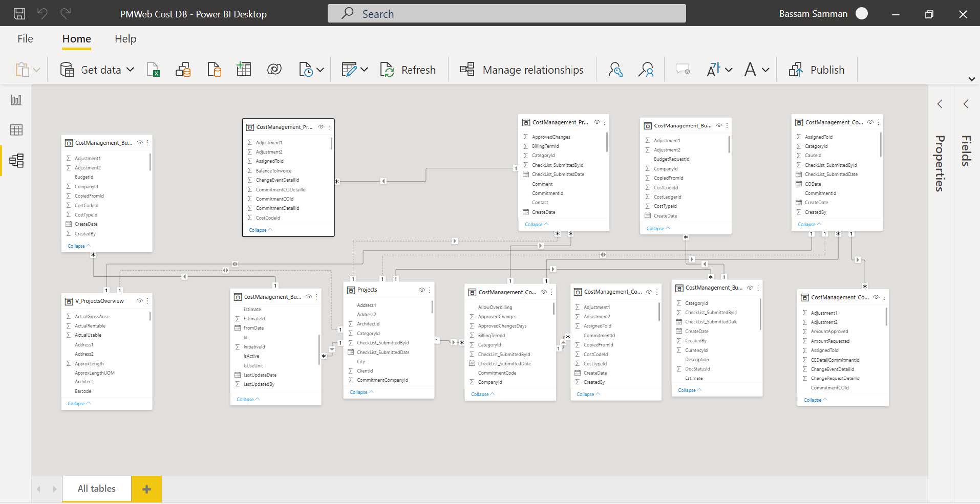Toggle eye on table listing BudgetRequestId
Screen dimensions: 980x504
pyautogui.click(x=719, y=125)
